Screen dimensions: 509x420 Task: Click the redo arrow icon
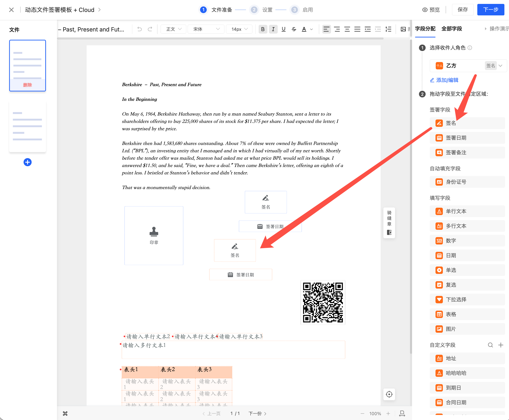[150, 29]
